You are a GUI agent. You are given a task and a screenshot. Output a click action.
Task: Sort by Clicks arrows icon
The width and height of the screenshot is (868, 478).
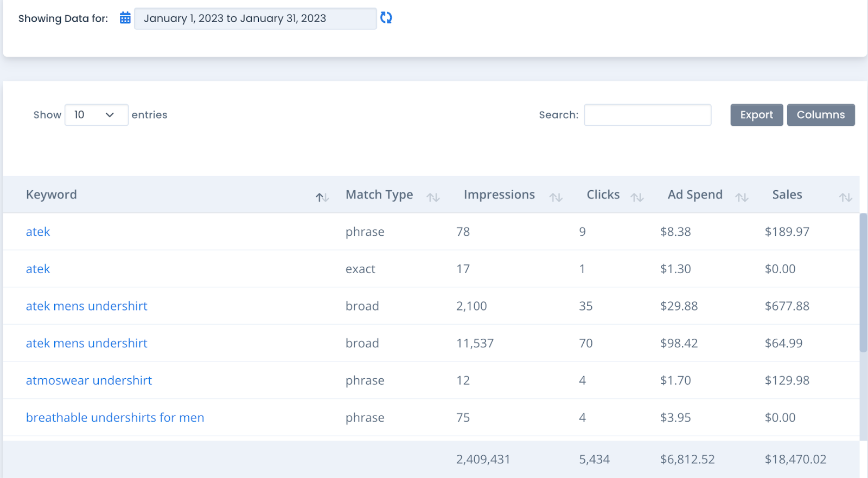[x=637, y=197]
